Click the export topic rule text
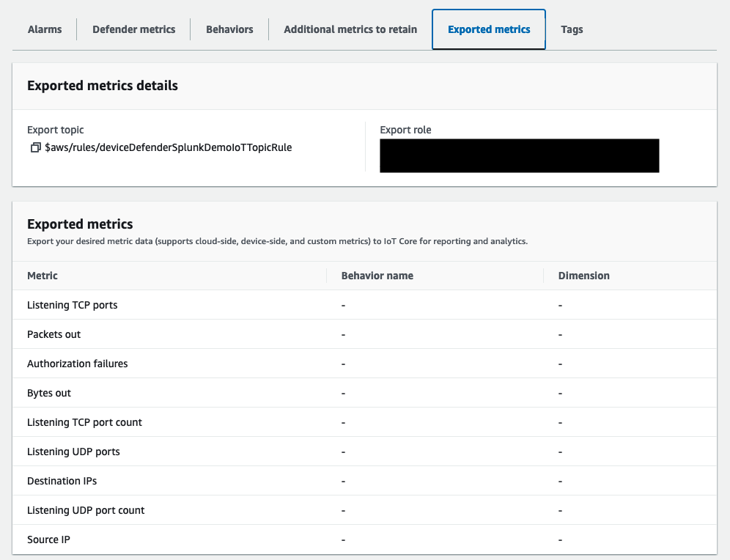The width and height of the screenshot is (730, 560). [169, 147]
